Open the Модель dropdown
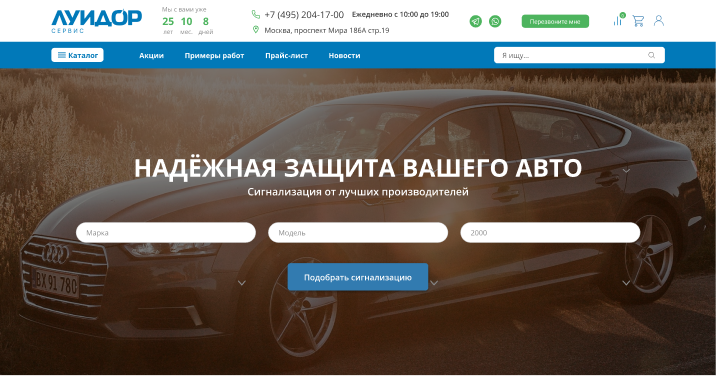The width and height of the screenshot is (716, 376). [x=358, y=233]
